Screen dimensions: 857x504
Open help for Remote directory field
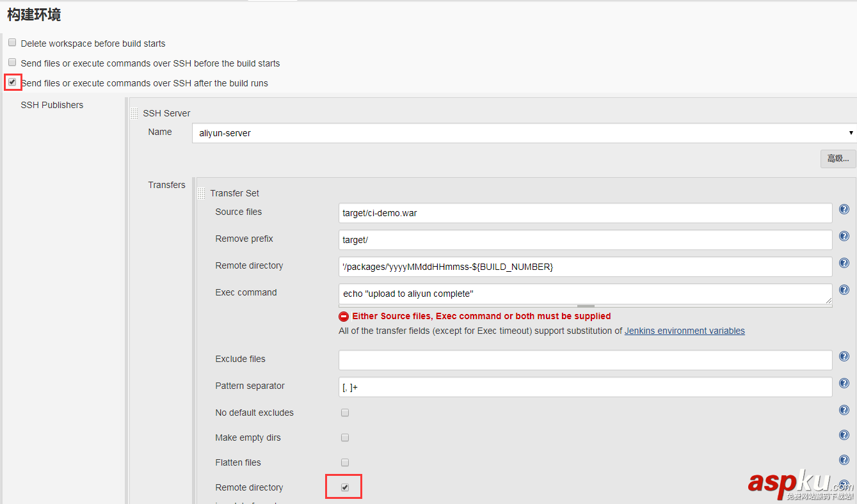[x=844, y=263]
